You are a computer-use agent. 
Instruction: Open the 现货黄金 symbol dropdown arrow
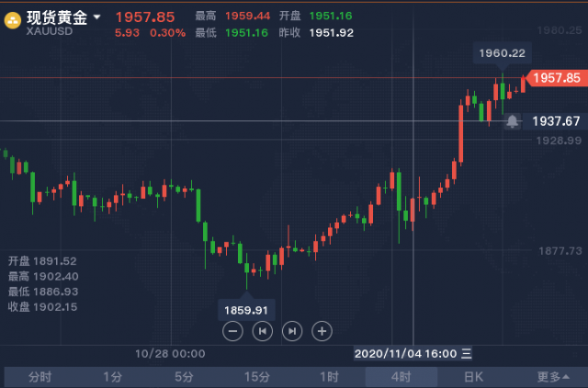coord(96,17)
